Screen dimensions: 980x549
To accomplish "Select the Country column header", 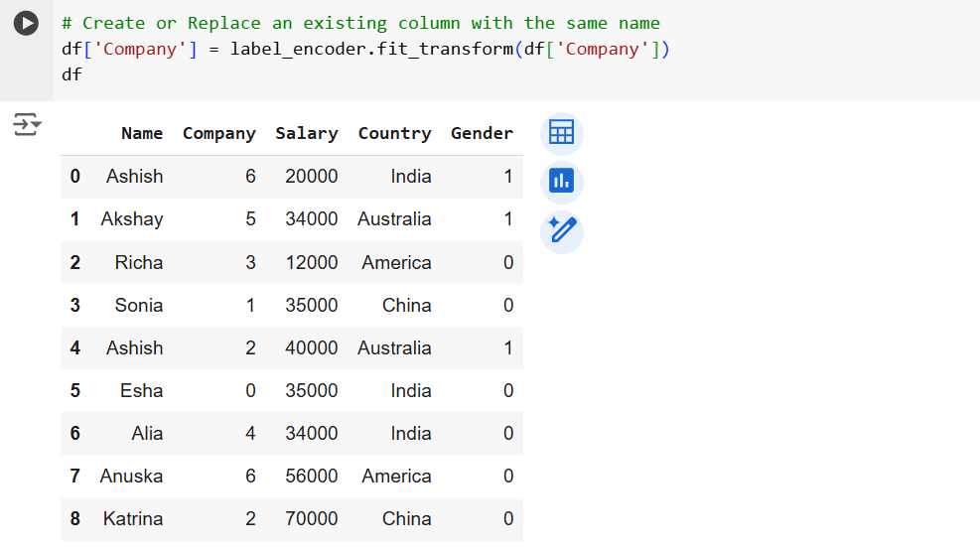I will [394, 133].
